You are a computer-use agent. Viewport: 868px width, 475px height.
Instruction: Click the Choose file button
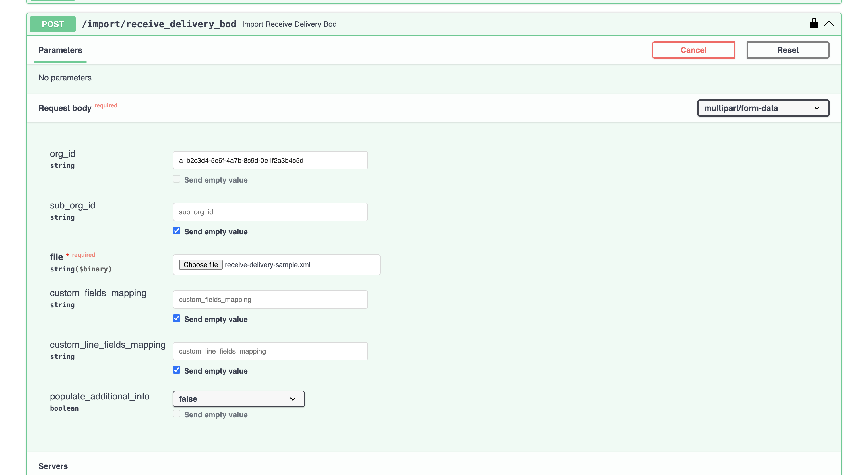(x=201, y=264)
